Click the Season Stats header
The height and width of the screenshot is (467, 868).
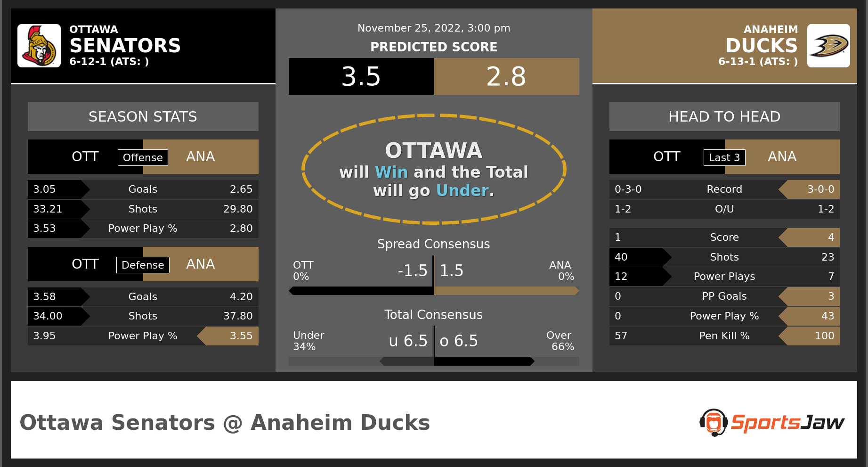point(143,116)
